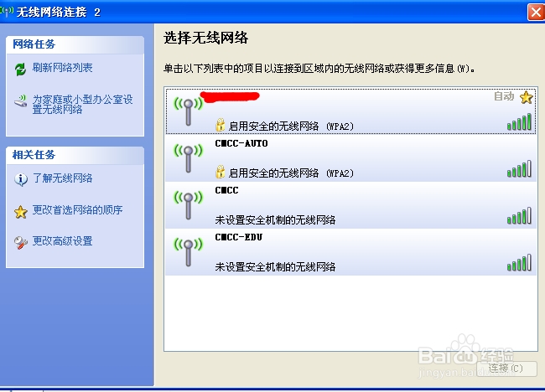Click the 选择无线网络 heading

point(205,38)
